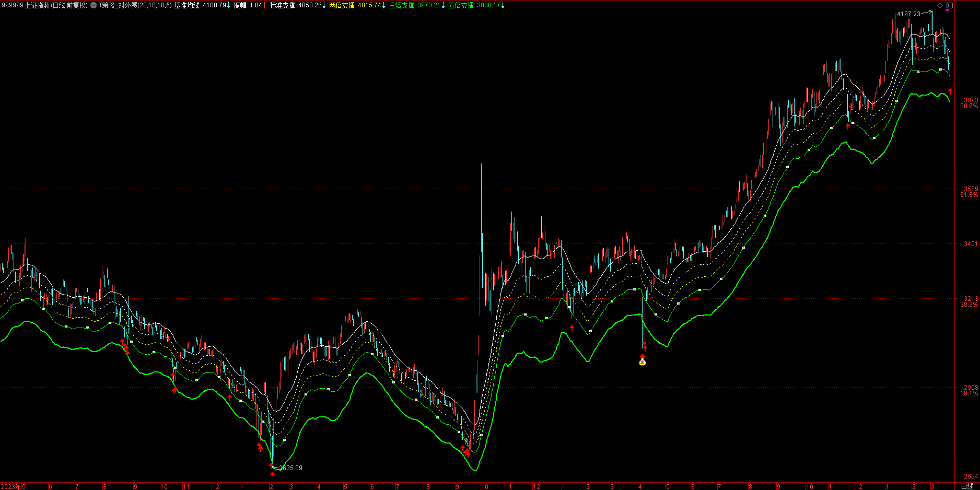Click the 2635.09 low price annotation
The width and height of the screenshot is (980, 490).
[x=290, y=468]
